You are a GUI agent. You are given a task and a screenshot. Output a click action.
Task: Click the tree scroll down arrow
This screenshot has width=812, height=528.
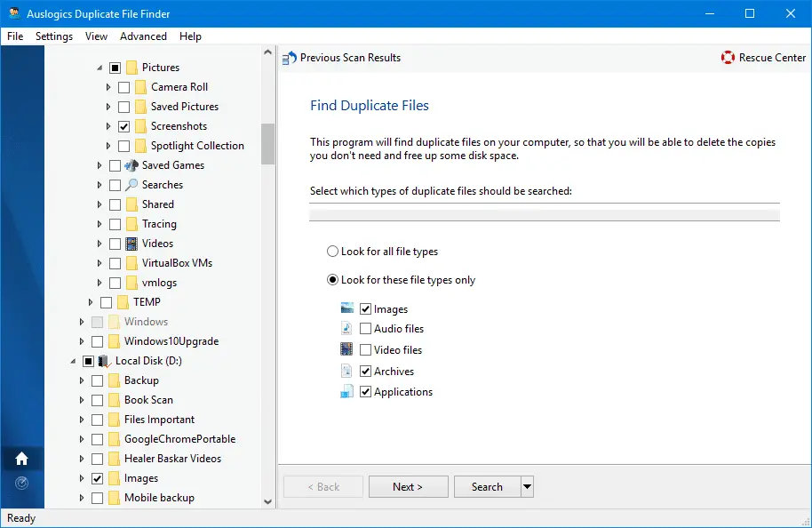point(267,501)
